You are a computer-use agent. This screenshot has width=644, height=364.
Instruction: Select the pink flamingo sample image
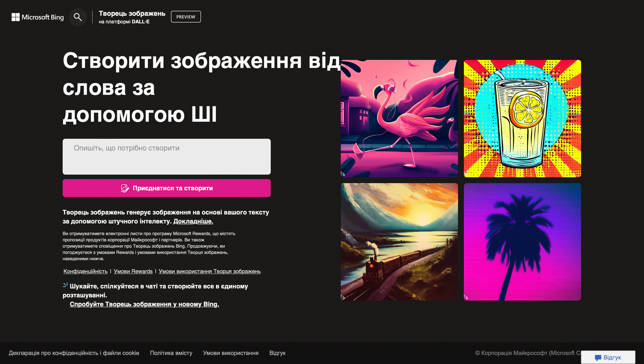(399, 118)
